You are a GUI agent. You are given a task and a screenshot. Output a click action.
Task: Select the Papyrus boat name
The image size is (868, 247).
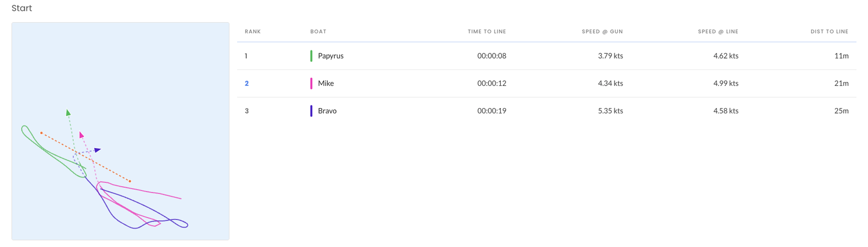coord(330,56)
